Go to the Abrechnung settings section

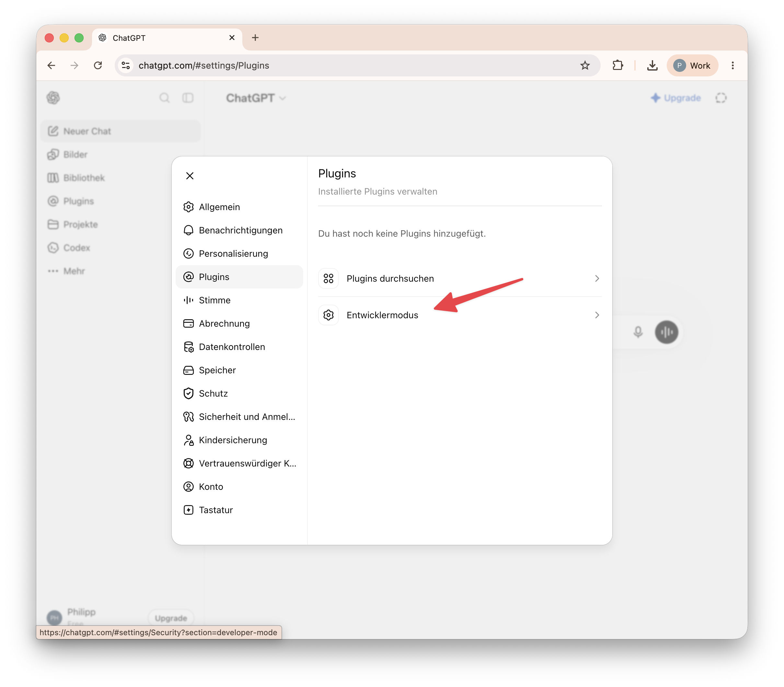tap(239, 323)
